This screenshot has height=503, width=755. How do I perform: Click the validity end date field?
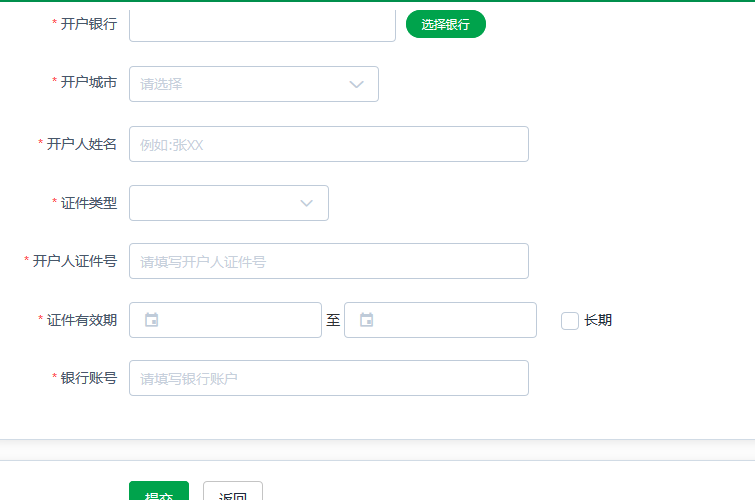pyautogui.click(x=452, y=320)
